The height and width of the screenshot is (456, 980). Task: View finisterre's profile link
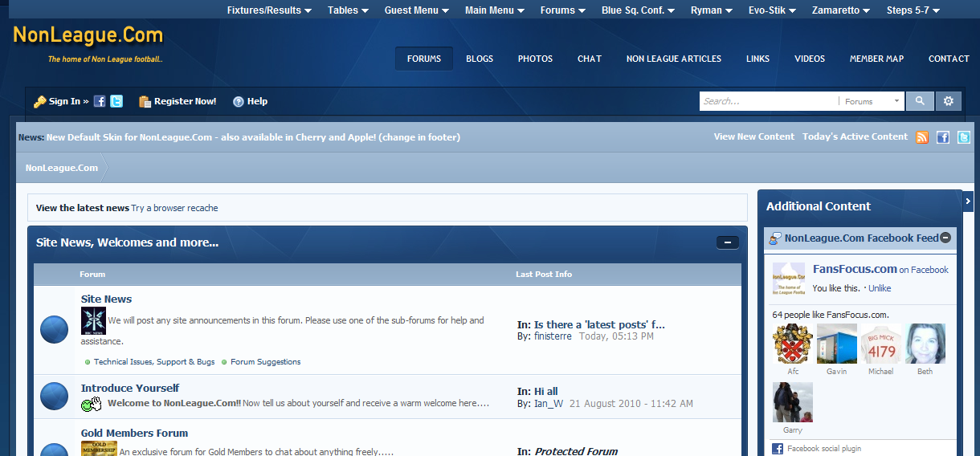[553, 336]
